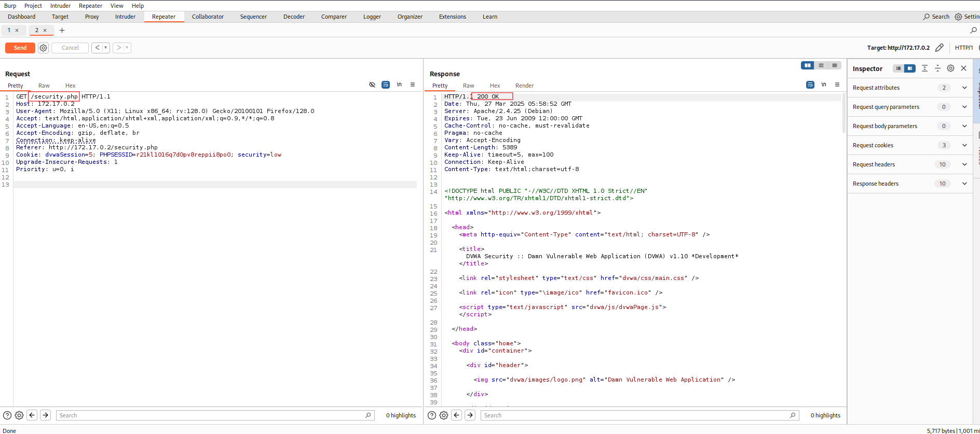
Task: Click request search help icon
Action: pos(7,415)
